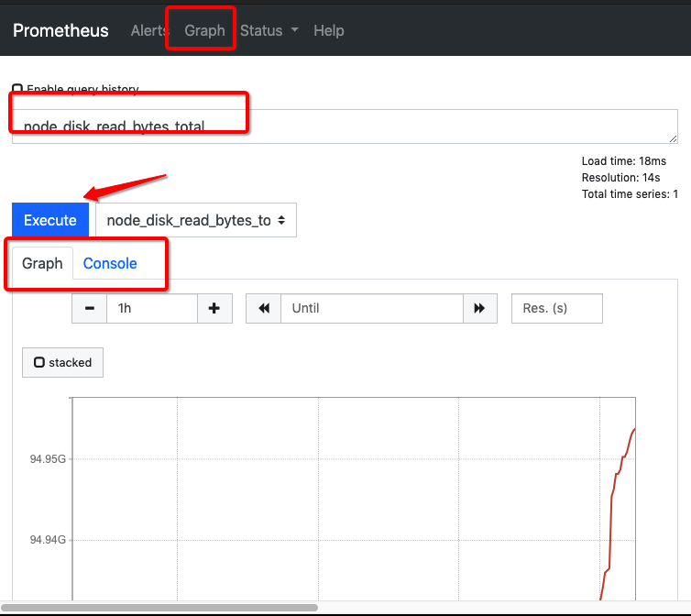Switch to the Console result tab
This screenshot has width=691, height=616.
[110, 263]
